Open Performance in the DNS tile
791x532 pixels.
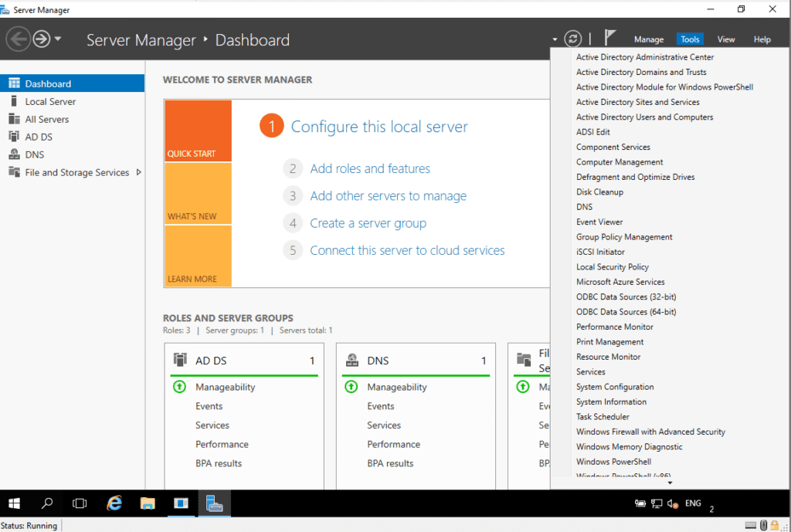point(393,444)
